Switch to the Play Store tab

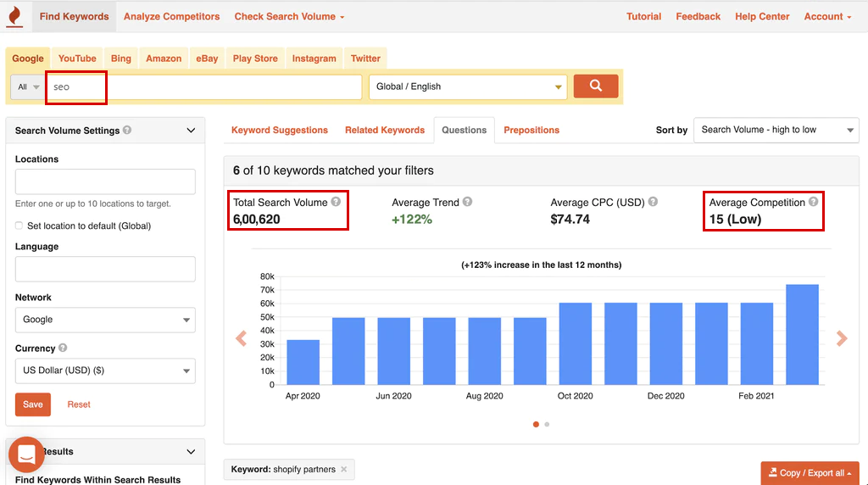[x=255, y=59]
